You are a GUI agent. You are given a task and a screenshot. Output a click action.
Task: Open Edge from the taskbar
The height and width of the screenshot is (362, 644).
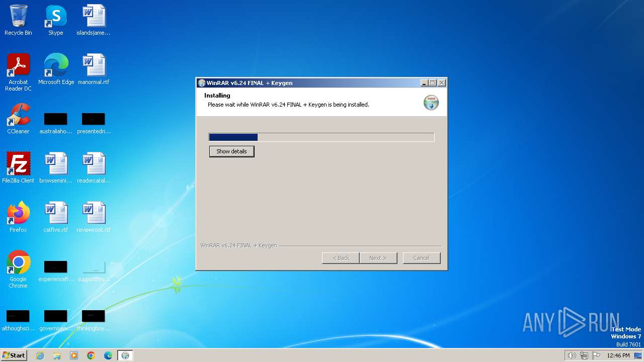108,355
